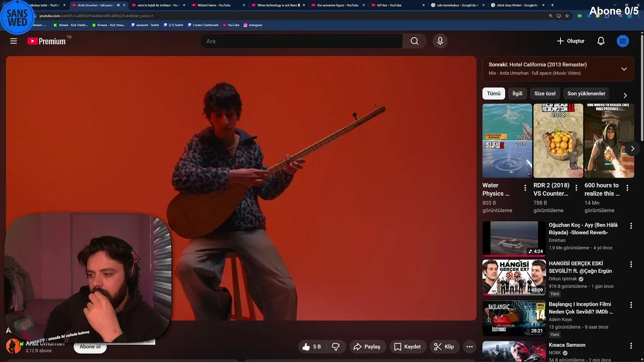Open a new browser tab with plus
The image size is (644, 362).
pyautogui.click(x=552, y=5)
